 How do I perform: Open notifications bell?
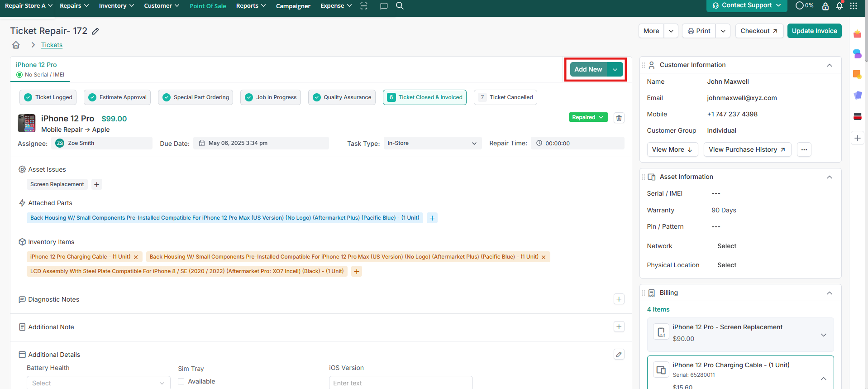pos(839,6)
